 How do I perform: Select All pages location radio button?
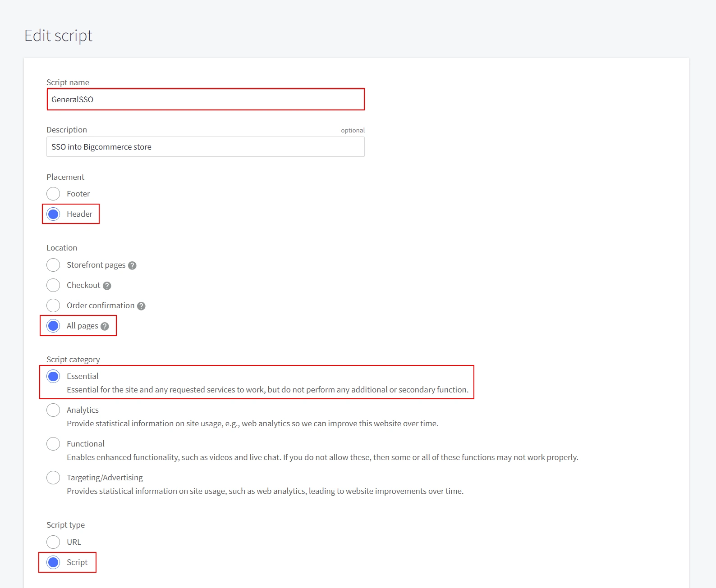point(53,326)
